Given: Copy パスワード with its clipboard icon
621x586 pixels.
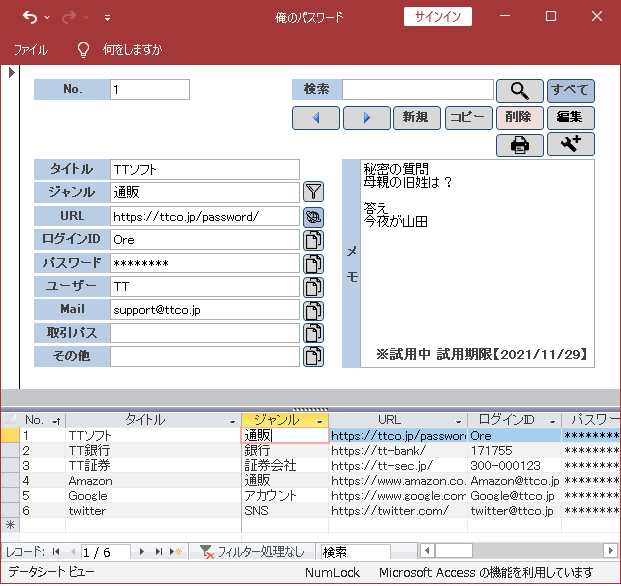Looking at the screenshot, I should coord(313,264).
